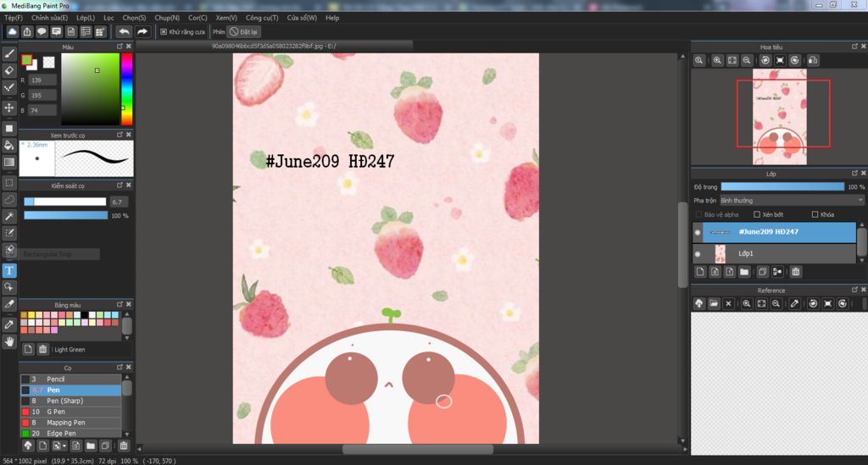Select the Edge Pen brush

point(71,434)
